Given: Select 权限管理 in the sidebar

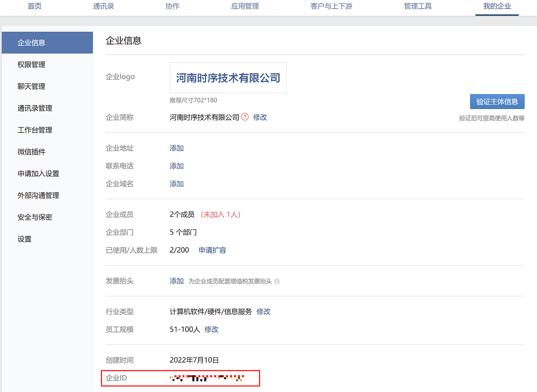Looking at the screenshot, I should tap(31, 64).
